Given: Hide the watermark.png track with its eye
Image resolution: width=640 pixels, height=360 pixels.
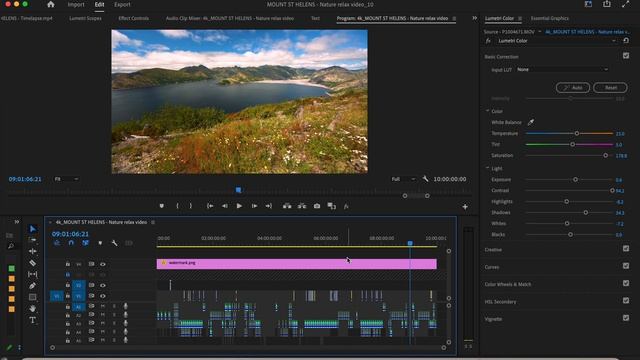Looking at the screenshot, I should coord(103,264).
